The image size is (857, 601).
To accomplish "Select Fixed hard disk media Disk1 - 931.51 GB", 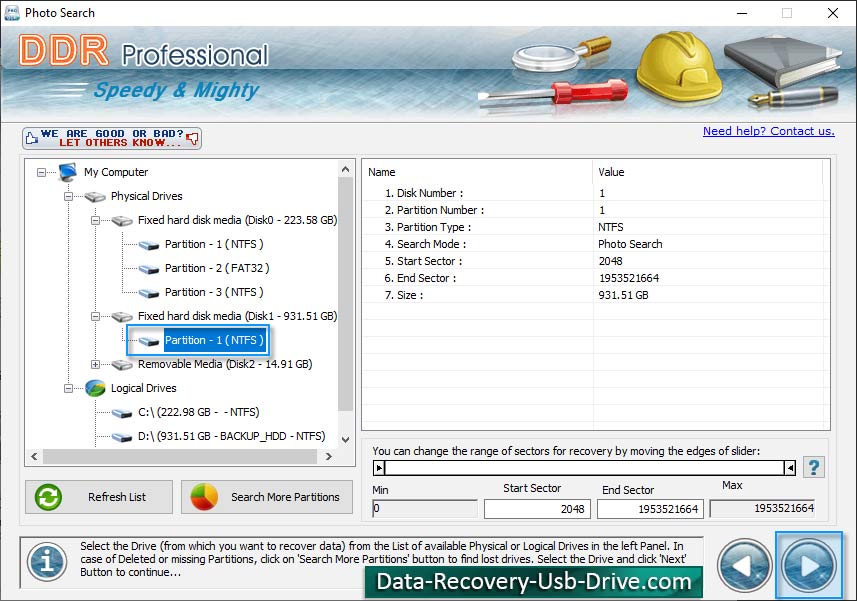I will [x=237, y=316].
